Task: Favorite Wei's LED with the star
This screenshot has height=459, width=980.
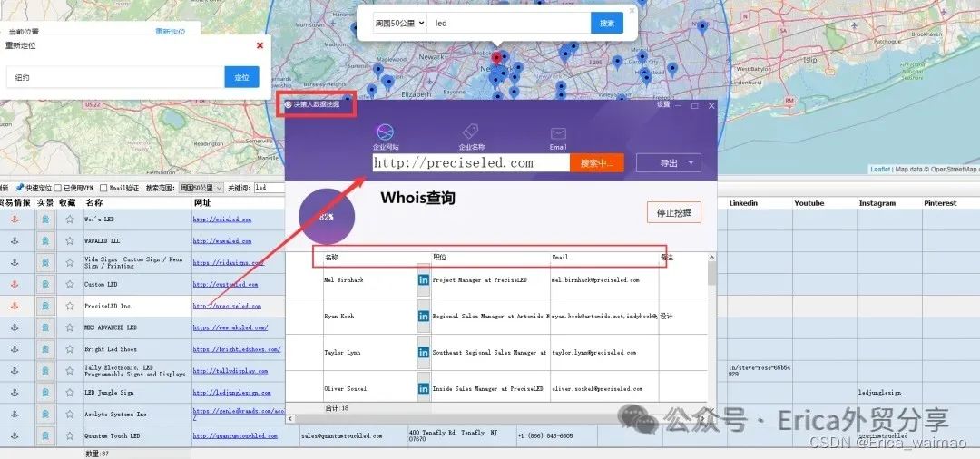Action: tap(69, 220)
